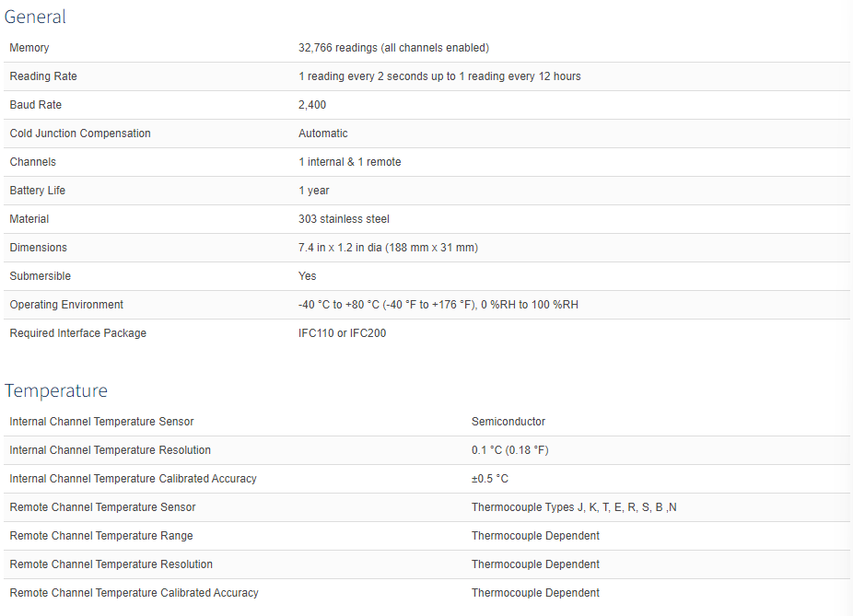Viewport: 853px width, 616px height.
Task: Click the Thermocouple Types J, K, T list
Action: (574, 507)
